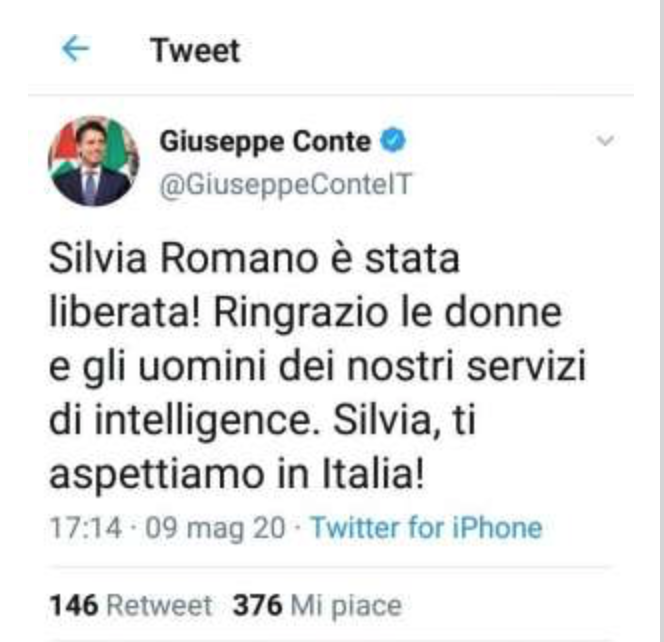This screenshot has width=664, height=642.
Task: View the 146 Retweet list
Action: [x=131, y=606]
